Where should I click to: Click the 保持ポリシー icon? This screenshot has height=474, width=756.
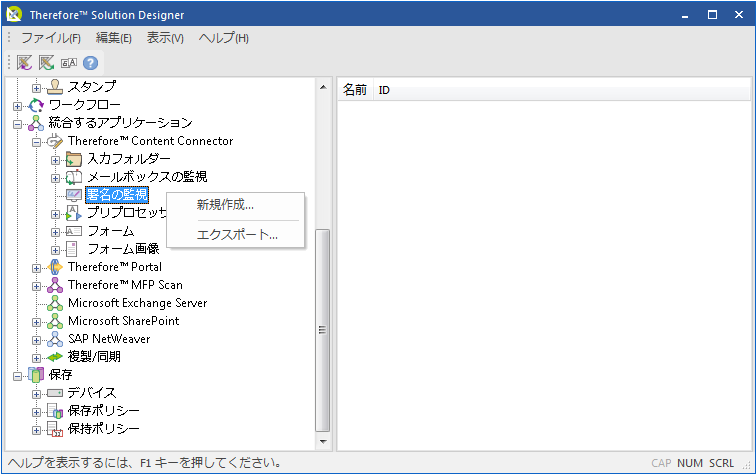(x=55, y=429)
